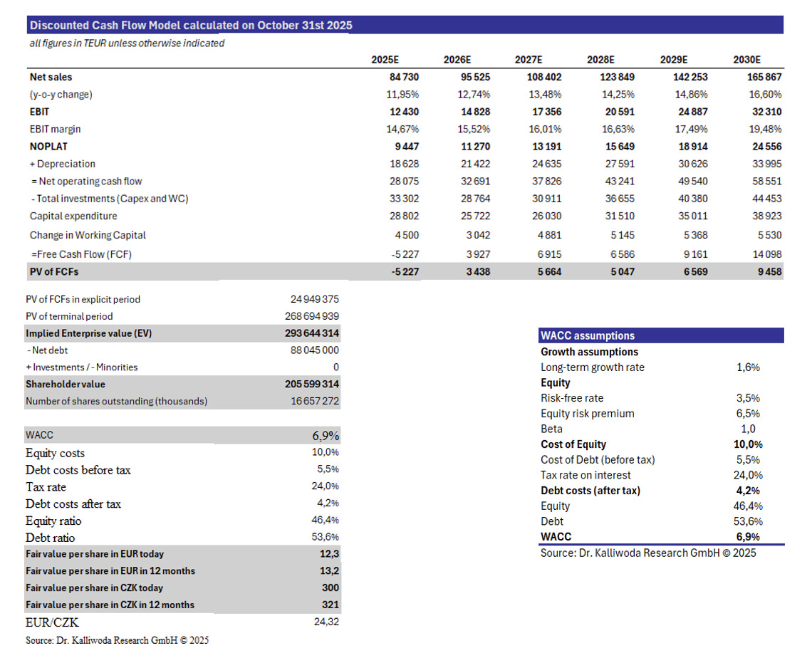Click the WACC assumptions table header
Image resolution: width=812 pixels, height=658 pixels.
tap(588, 336)
